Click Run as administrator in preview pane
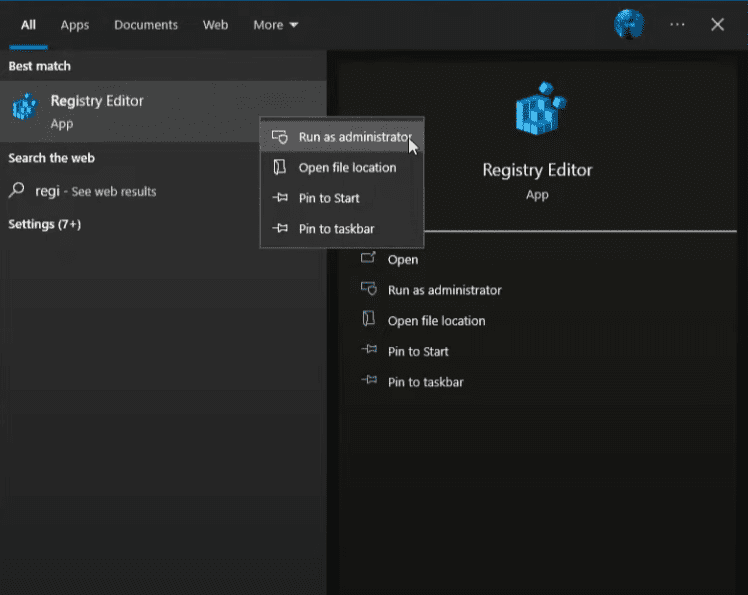 coord(445,290)
